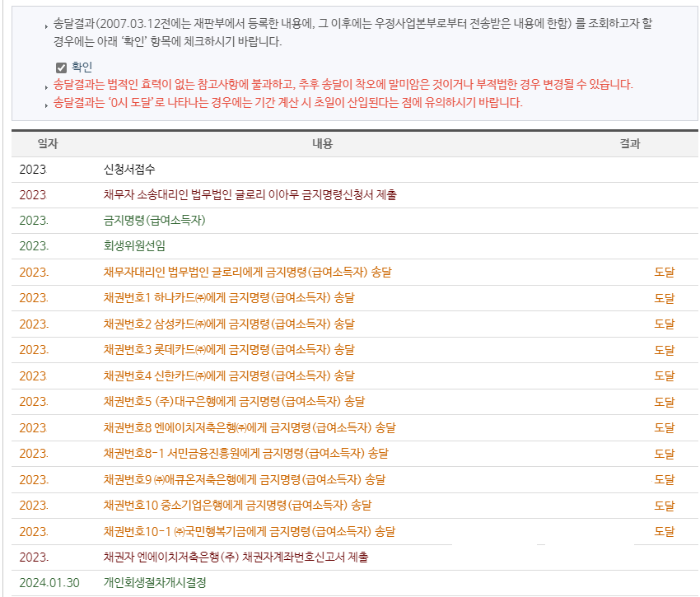The width and height of the screenshot is (700, 597).
Task: Select 개인회생절차개시결정 entry dated 2024.01.30
Action: coord(154,583)
